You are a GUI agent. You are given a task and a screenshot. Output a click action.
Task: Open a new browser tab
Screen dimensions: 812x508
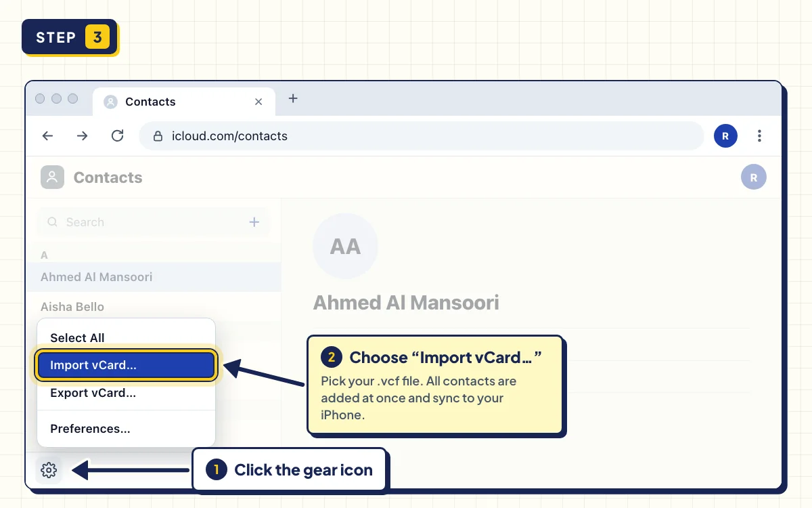click(x=293, y=98)
